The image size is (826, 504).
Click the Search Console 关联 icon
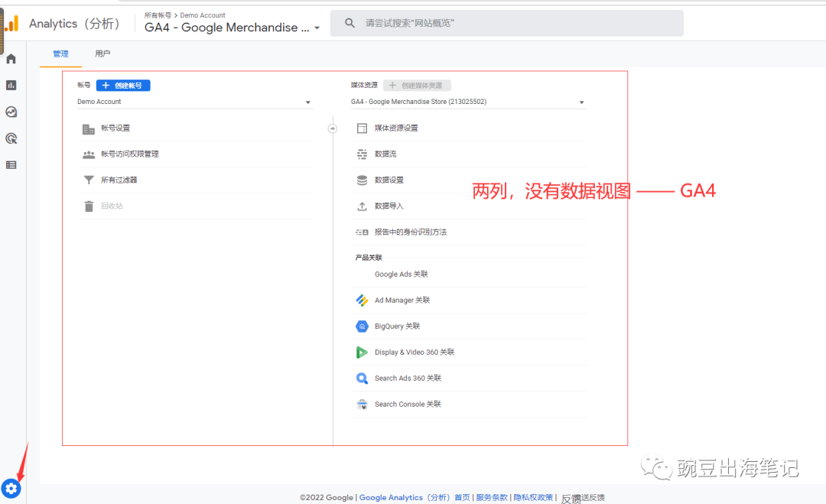(x=362, y=405)
